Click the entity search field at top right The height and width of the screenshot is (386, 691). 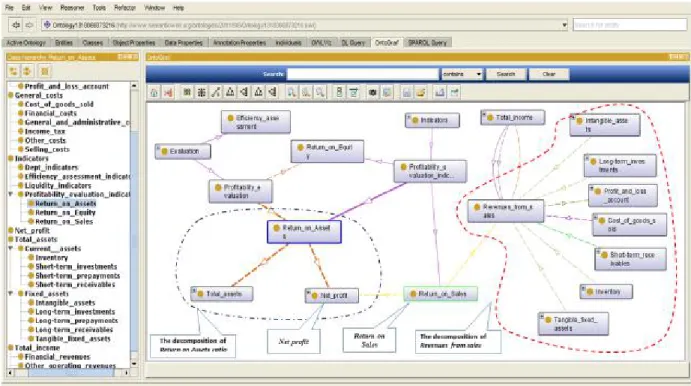tap(630, 25)
